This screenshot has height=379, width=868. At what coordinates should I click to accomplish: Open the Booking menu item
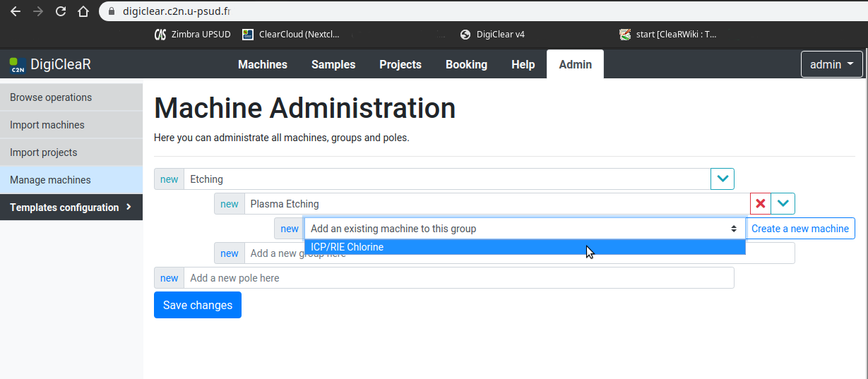point(466,64)
